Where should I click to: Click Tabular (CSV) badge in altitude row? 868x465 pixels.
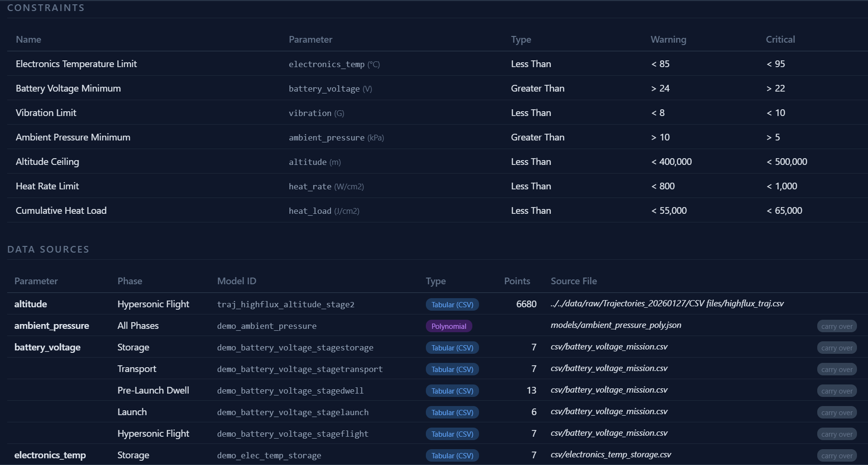coord(452,305)
